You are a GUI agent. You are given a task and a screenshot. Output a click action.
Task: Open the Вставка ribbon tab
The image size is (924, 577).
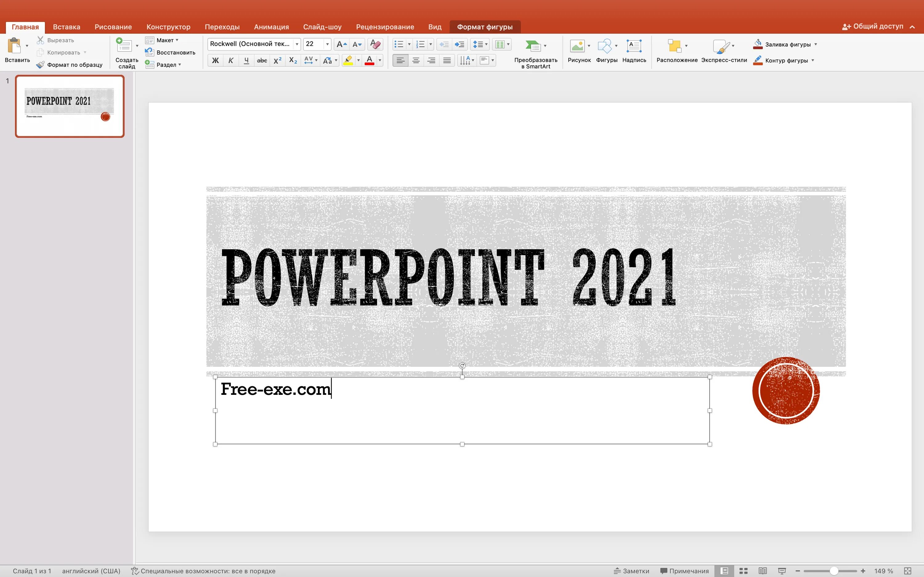pos(67,27)
